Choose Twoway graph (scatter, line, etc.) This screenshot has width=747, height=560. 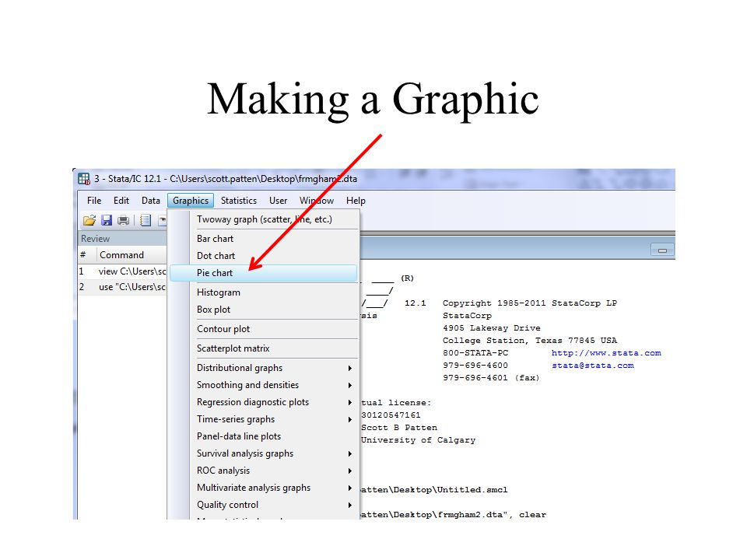coord(264,219)
